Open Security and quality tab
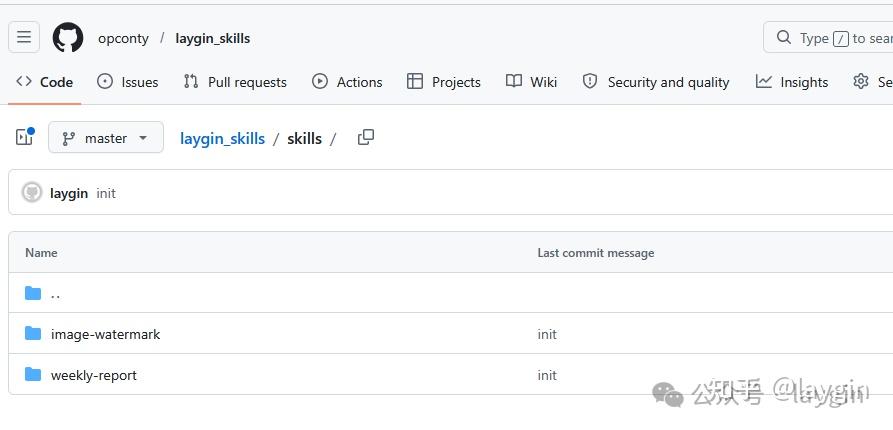893x430 pixels. 656,82
